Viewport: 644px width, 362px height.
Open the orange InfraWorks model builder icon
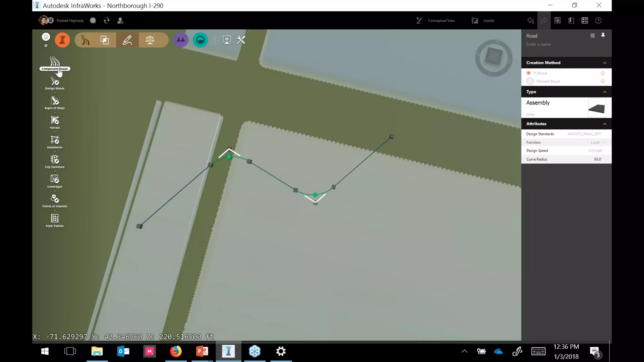point(62,40)
